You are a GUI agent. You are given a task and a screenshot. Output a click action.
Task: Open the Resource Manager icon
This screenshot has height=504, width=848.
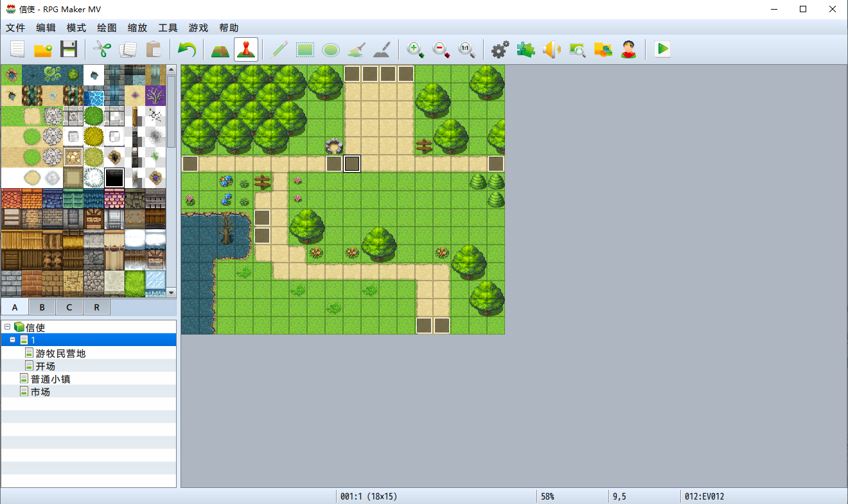[603, 49]
